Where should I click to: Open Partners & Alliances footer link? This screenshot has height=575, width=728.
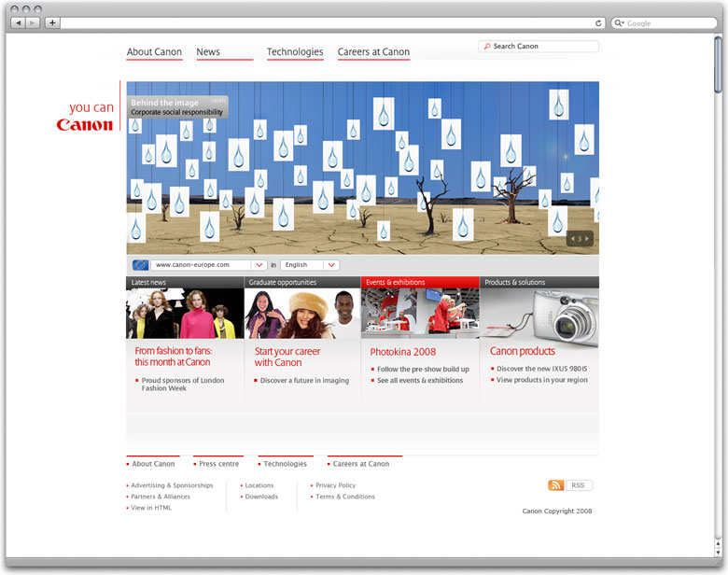(x=161, y=497)
